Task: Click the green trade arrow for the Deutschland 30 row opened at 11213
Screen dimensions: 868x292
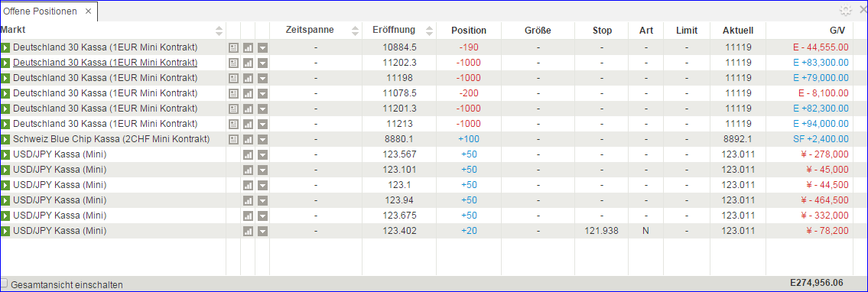Action: pos(5,124)
